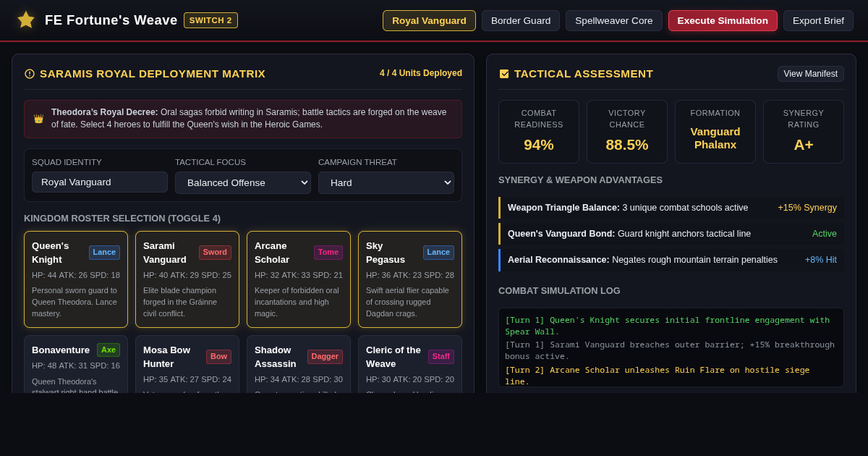Viewport: 868px width, 456px height.
Task: Click the Tome badge on Arcane Scholar
Action: pos(328,253)
